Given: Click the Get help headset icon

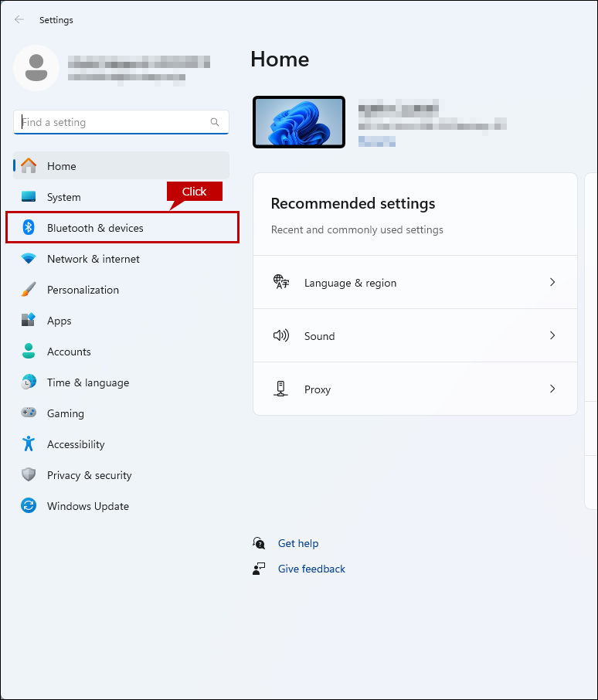Looking at the screenshot, I should tap(259, 543).
